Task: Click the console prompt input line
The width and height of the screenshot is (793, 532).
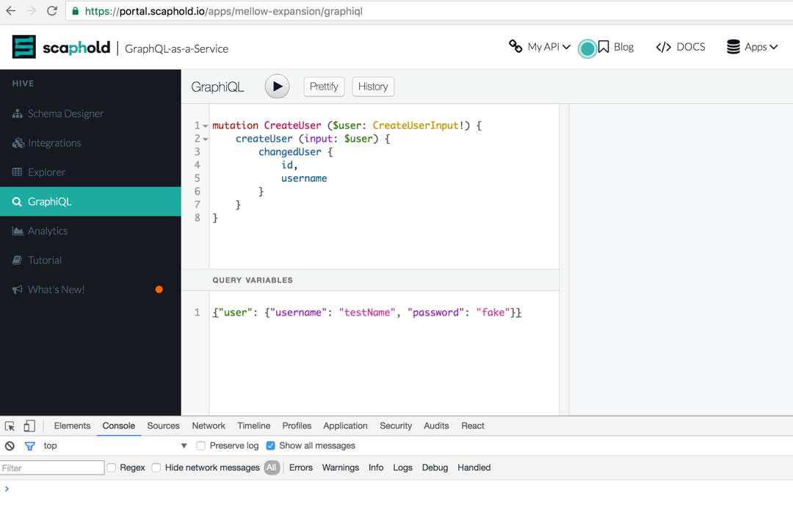Action: pos(396,489)
